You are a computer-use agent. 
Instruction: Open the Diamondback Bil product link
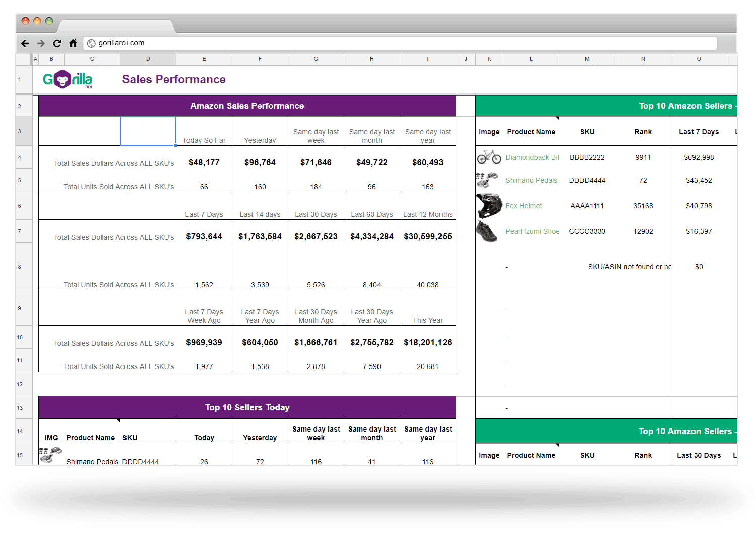[x=532, y=157]
